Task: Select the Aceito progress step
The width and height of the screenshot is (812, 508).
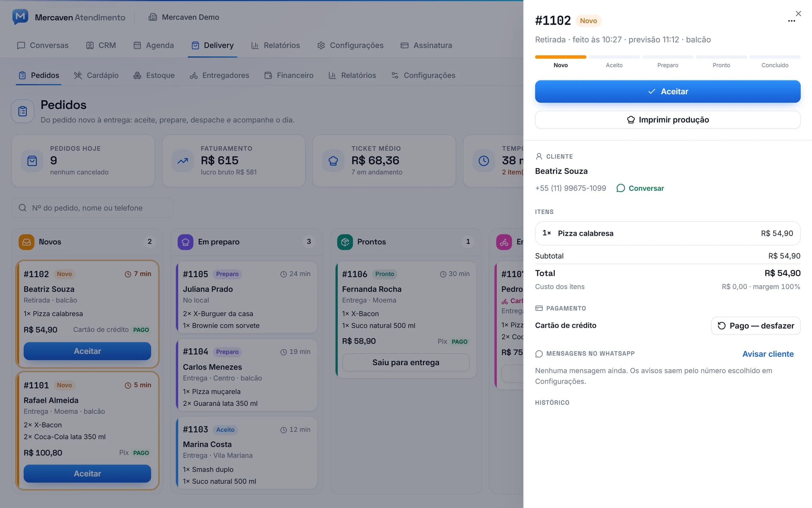Action: (x=614, y=62)
